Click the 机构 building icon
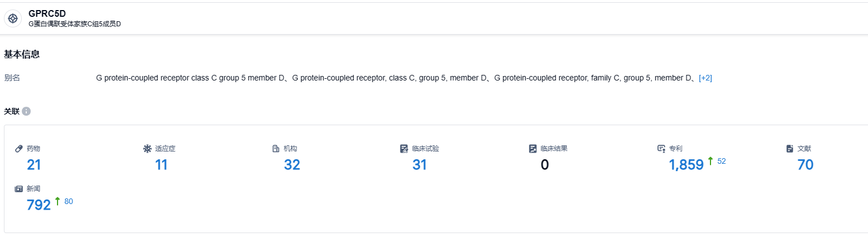The image size is (868, 237). tap(275, 149)
